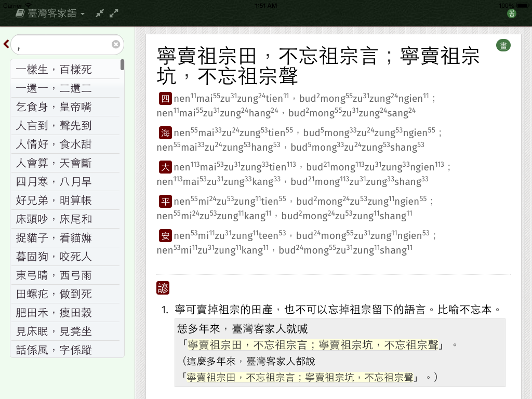Click the 諺 proverb category badge
532x399 pixels.
(x=163, y=287)
